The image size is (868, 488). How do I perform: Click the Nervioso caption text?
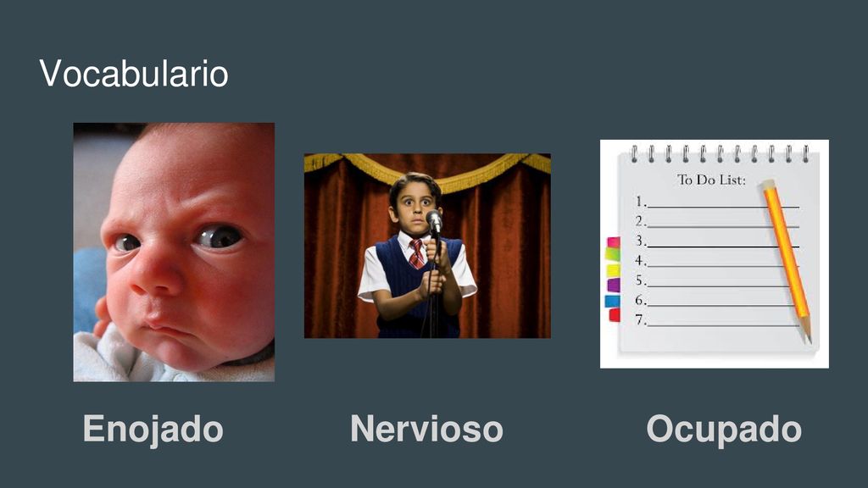[426, 429]
